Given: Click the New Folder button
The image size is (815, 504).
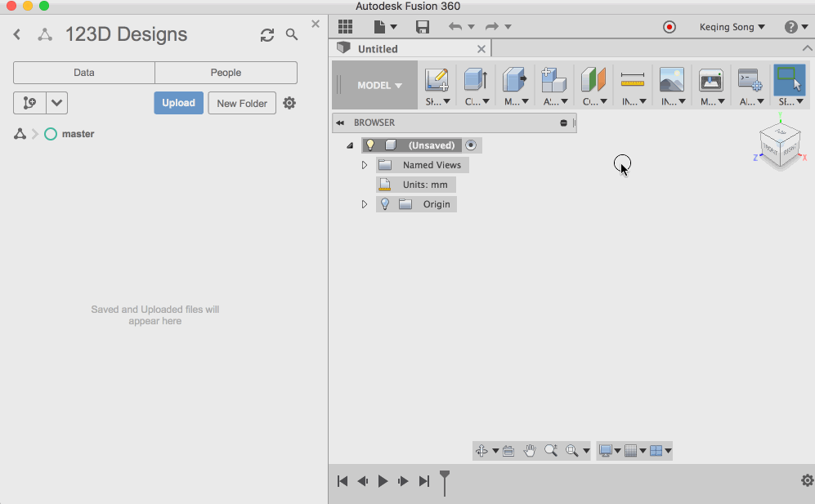Looking at the screenshot, I should tap(241, 103).
